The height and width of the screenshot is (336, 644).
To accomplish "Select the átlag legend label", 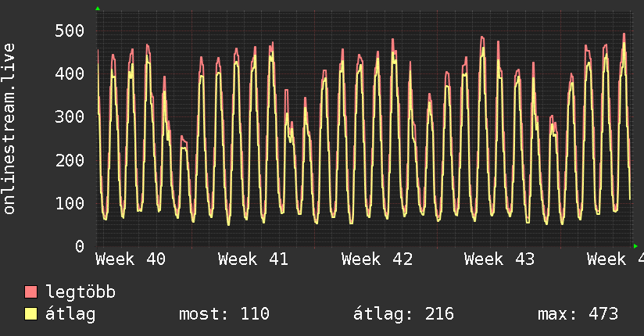I will 70,314.
